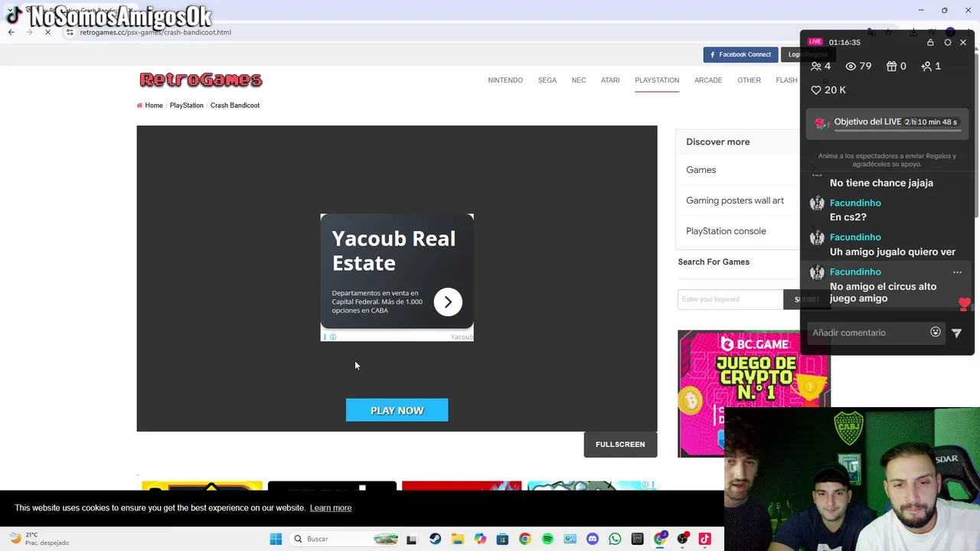Click the retrogames.cc address bar

155,32
